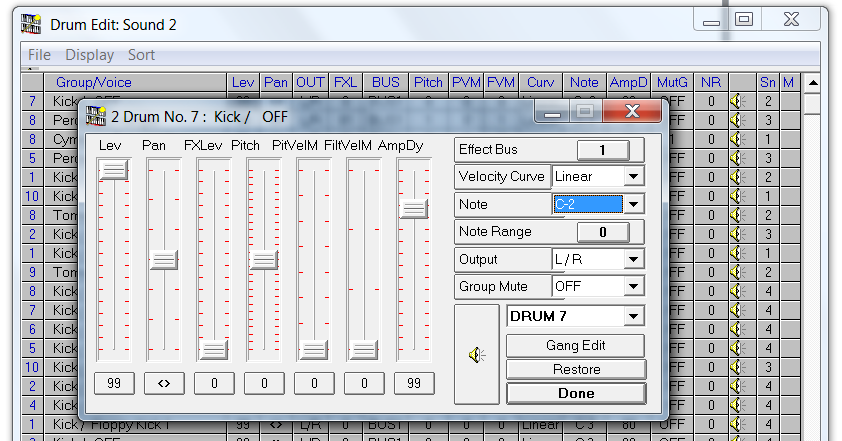Click the Note Range value button
This screenshot has width=842, height=441.
tap(595, 232)
